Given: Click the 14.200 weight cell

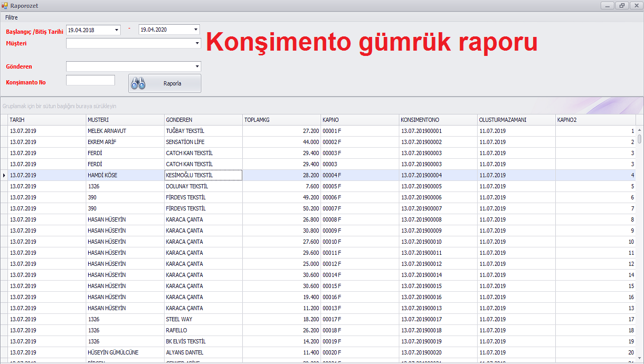Looking at the screenshot, I should 281,341.
